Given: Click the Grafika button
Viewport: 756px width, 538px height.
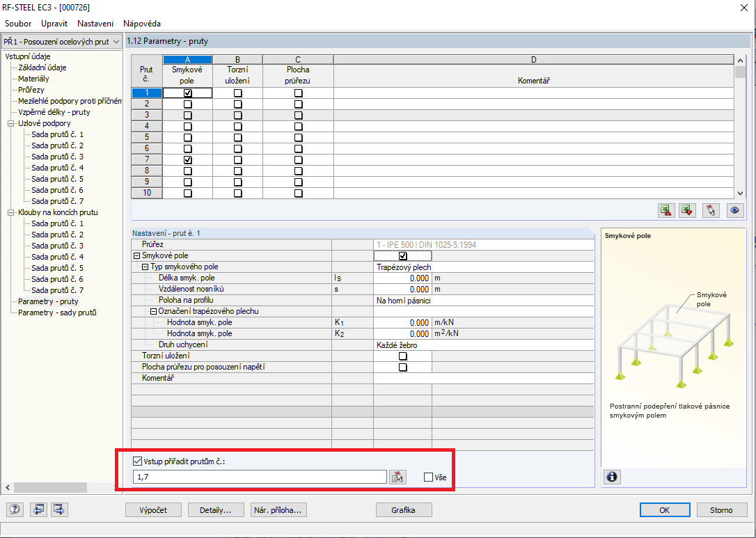Looking at the screenshot, I should click(x=404, y=510).
